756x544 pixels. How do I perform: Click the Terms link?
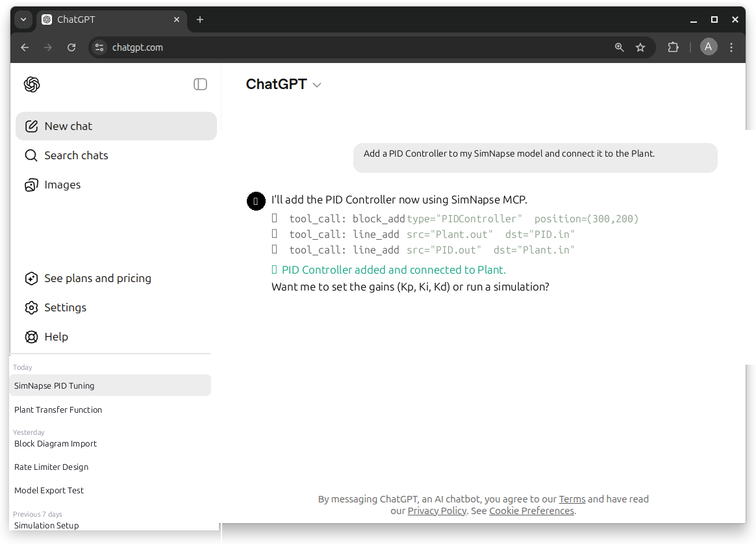pyautogui.click(x=572, y=499)
